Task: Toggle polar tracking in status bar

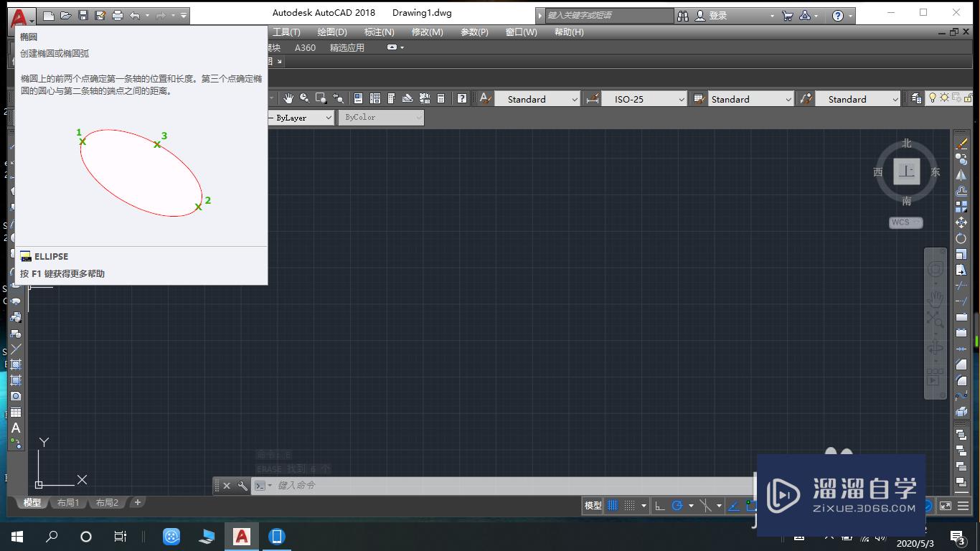Action: pos(677,506)
